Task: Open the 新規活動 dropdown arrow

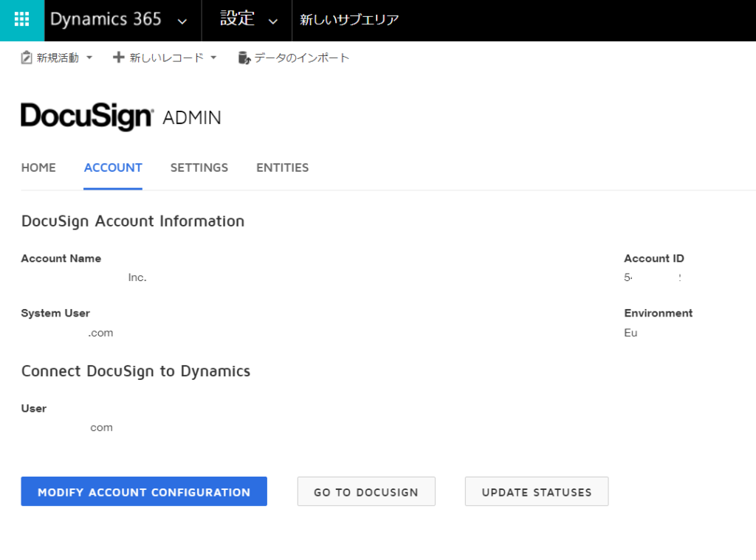Action: (x=89, y=58)
